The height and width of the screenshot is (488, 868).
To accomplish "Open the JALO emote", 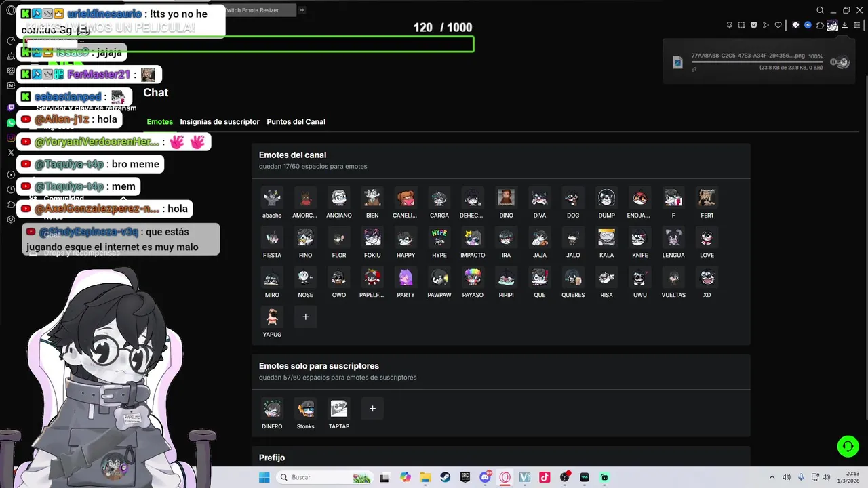I will [x=573, y=238].
